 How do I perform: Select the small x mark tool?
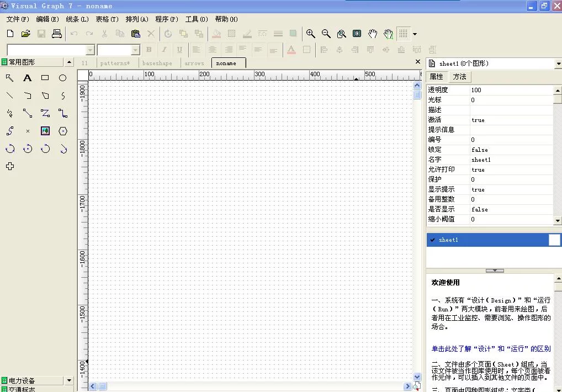pyautogui.click(x=28, y=131)
